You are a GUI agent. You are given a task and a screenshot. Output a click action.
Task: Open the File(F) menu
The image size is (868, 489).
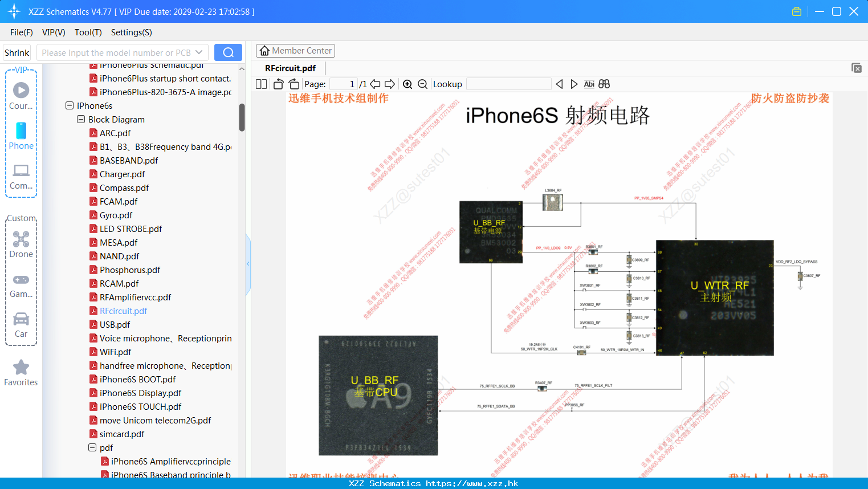(22, 32)
